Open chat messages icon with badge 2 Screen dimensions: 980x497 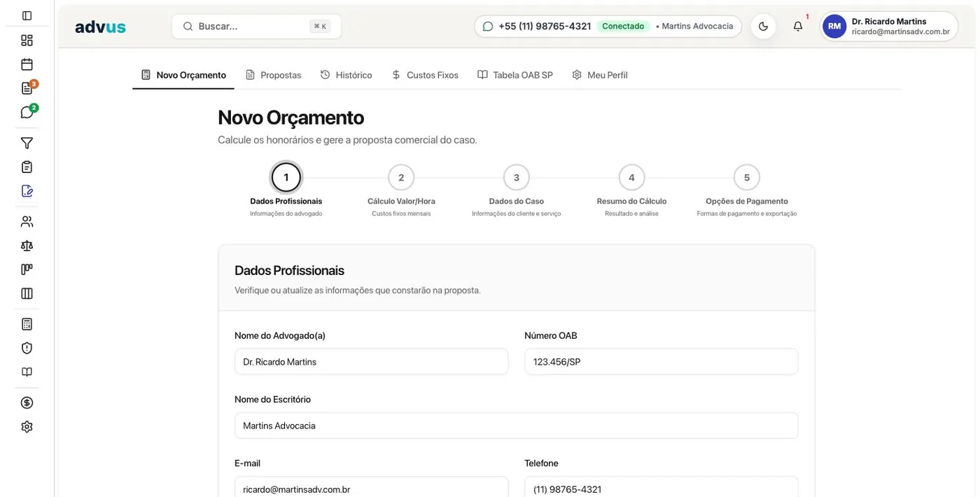coord(27,112)
